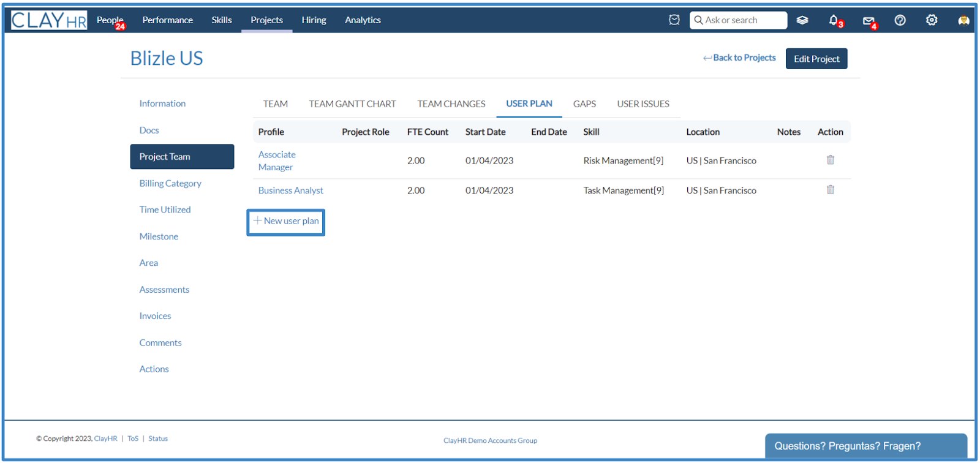
Task: Click the help question mark icon
Action: [900, 20]
